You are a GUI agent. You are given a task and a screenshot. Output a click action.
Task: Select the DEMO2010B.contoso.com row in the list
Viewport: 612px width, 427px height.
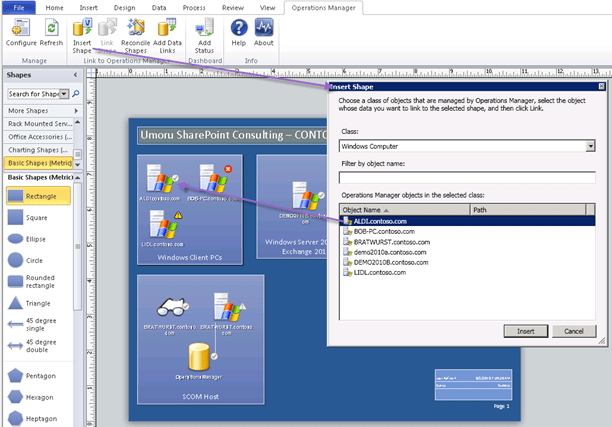pyautogui.click(x=467, y=262)
